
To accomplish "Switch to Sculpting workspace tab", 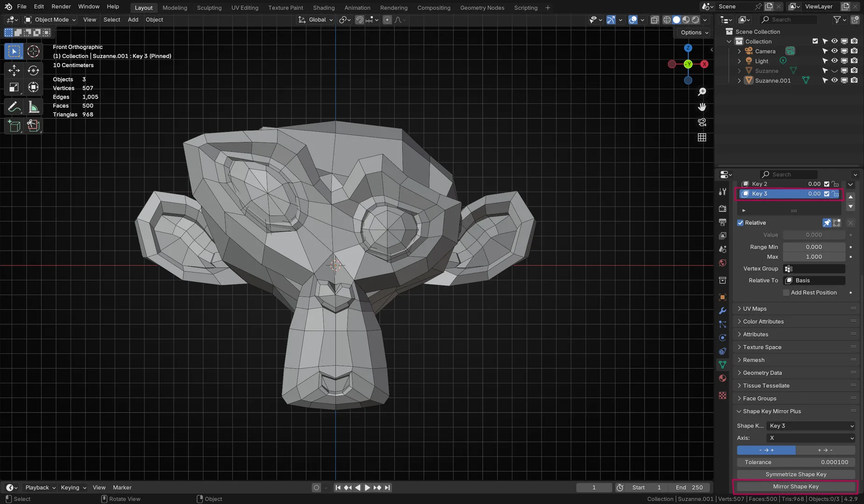I will pos(209,7).
